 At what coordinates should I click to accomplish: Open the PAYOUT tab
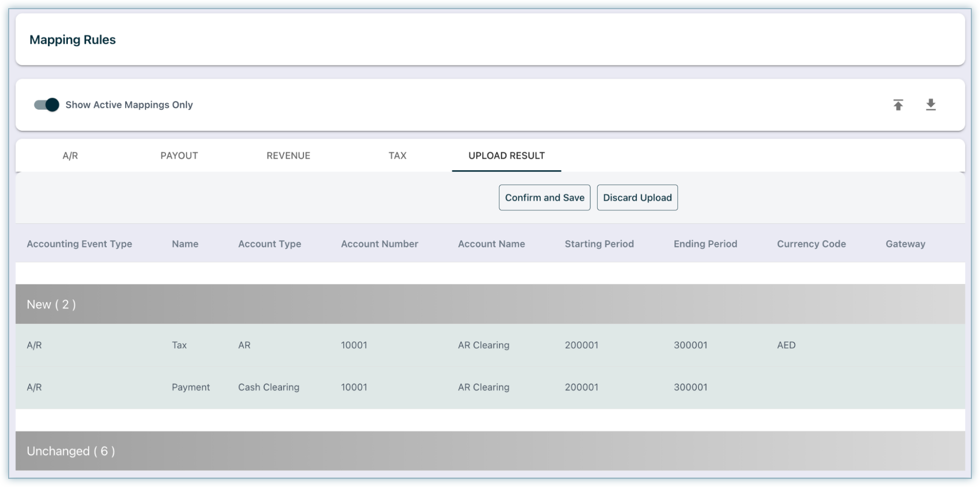coord(179,155)
